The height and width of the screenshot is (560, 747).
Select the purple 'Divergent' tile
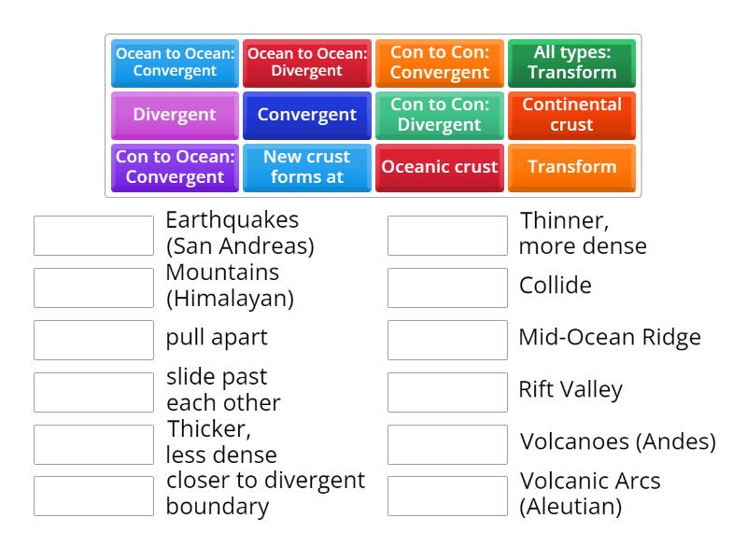point(175,115)
